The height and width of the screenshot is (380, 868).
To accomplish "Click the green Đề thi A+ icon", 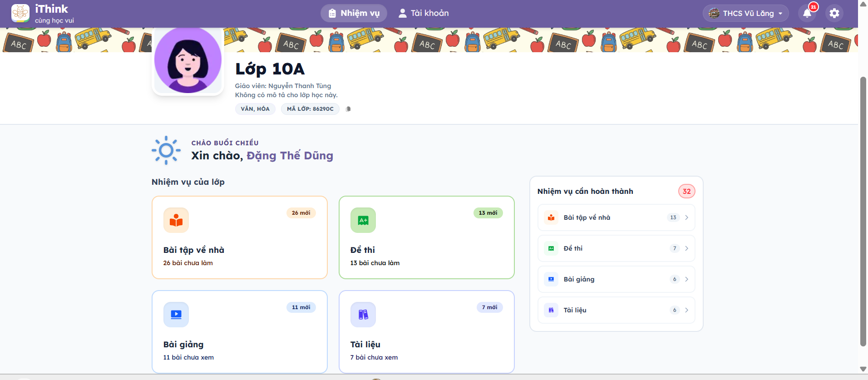I will pos(363,221).
